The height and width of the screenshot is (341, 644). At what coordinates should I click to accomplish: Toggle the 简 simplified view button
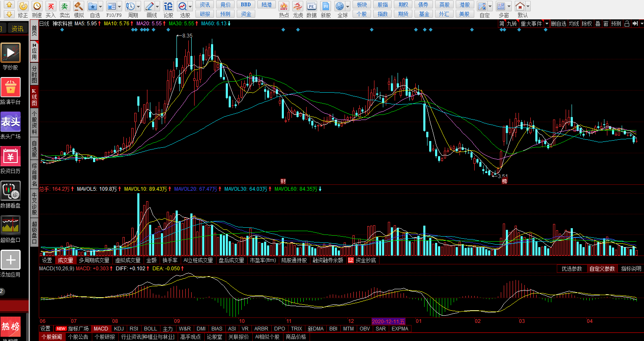(502, 24)
